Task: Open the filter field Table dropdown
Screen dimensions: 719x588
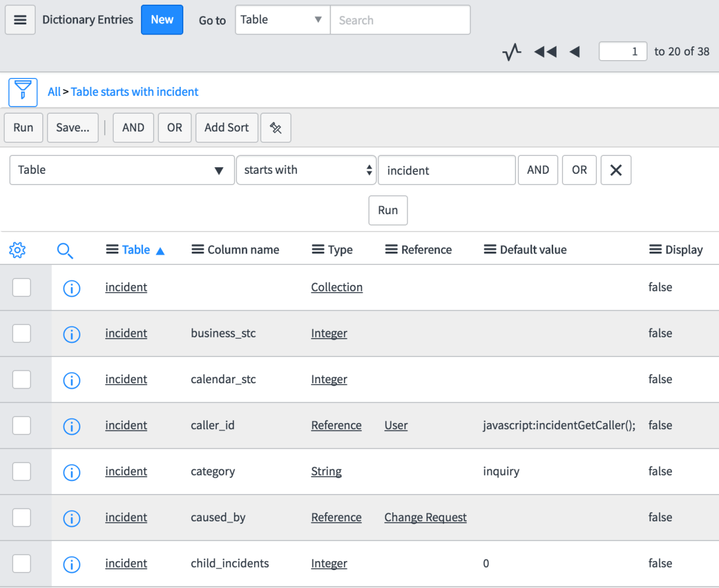Action: click(x=122, y=170)
